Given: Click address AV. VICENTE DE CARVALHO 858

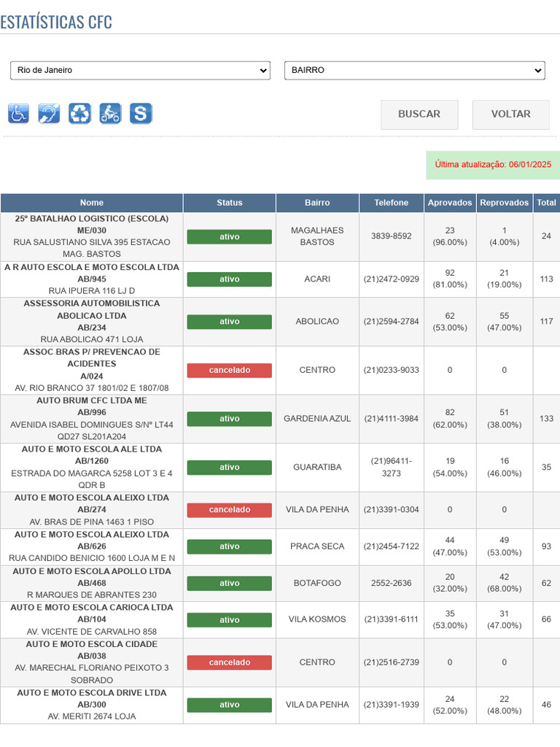Looking at the screenshot, I should pyautogui.click(x=92, y=632).
